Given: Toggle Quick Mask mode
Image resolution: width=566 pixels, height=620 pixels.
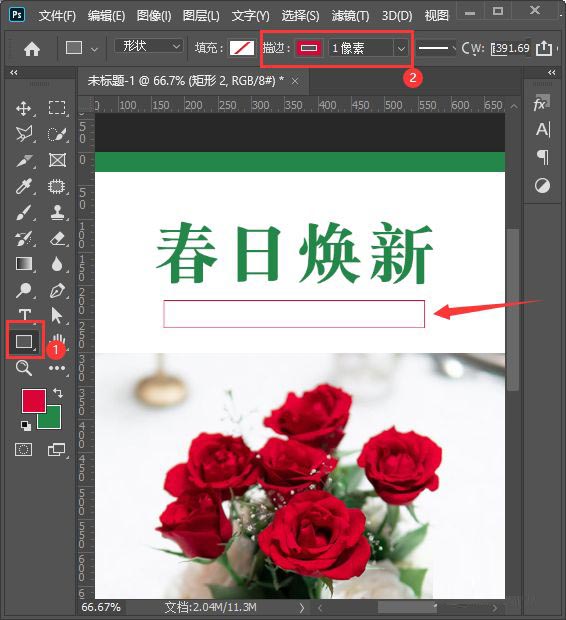Looking at the screenshot, I should (23, 450).
